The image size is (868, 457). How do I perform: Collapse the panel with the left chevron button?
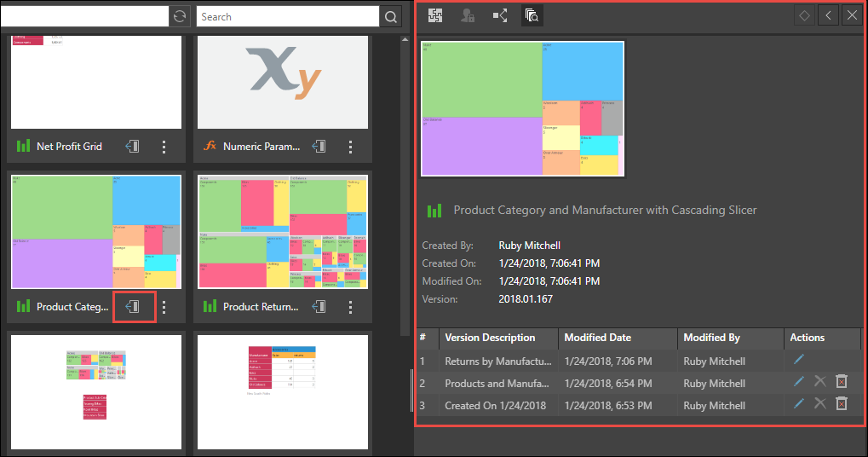click(x=828, y=15)
